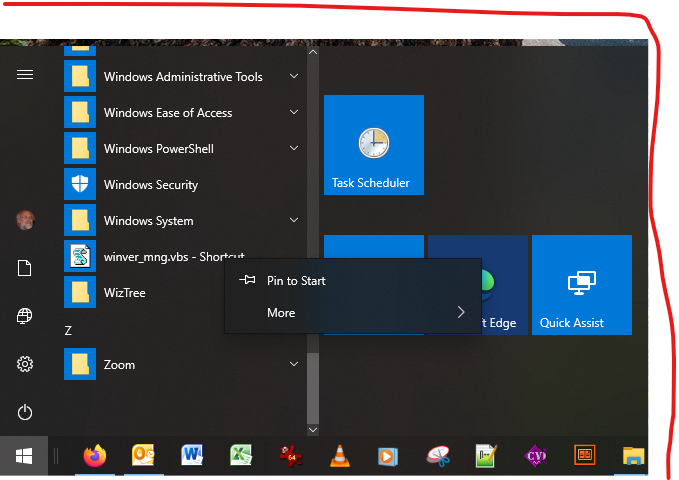Image resolution: width=679 pixels, height=480 pixels.
Task: Open the green notepad editor taskbar icon
Action: point(486,456)
